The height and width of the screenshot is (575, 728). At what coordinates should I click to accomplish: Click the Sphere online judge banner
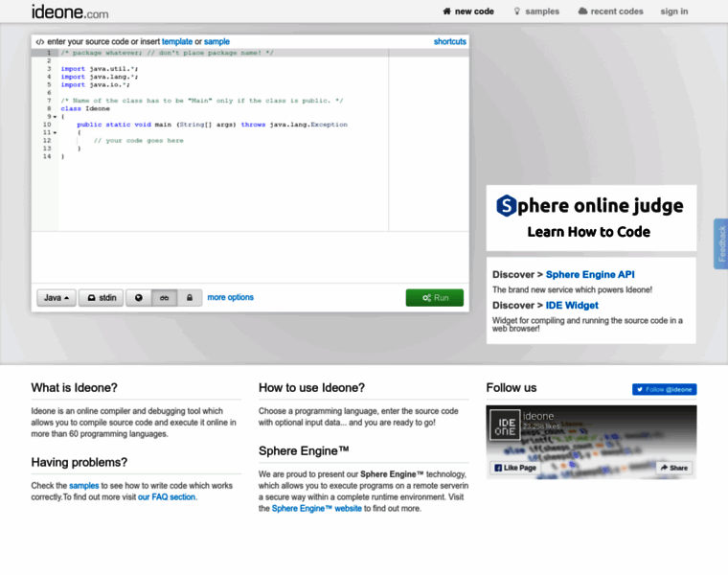[x=591, y=218]
